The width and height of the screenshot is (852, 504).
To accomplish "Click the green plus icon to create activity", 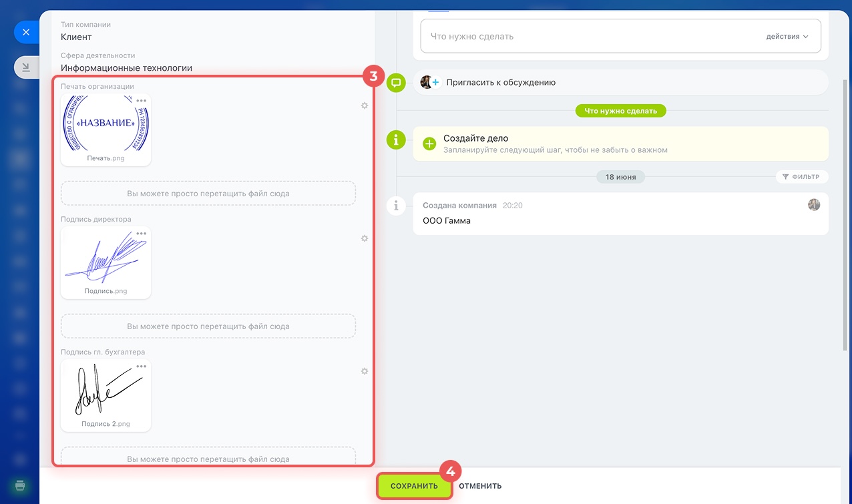I will 430,144.
